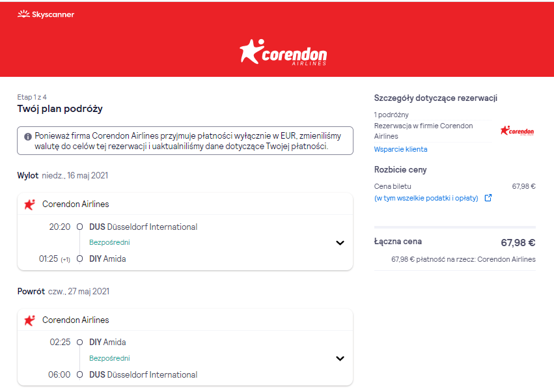Screen dimensions: 554x392
Task: Click the '1 podróżny' text
Action: pyautogui.click(x=391, y=115)
